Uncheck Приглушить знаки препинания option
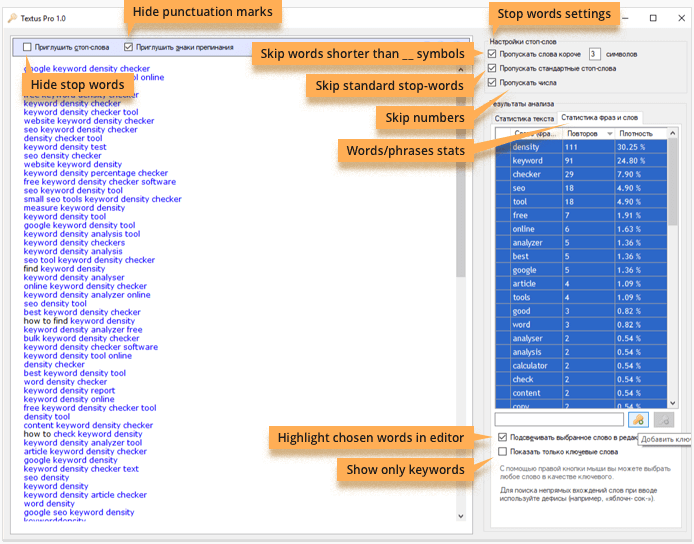The height and width of the screenshot is (544, 694). click(x=128, y=47)
